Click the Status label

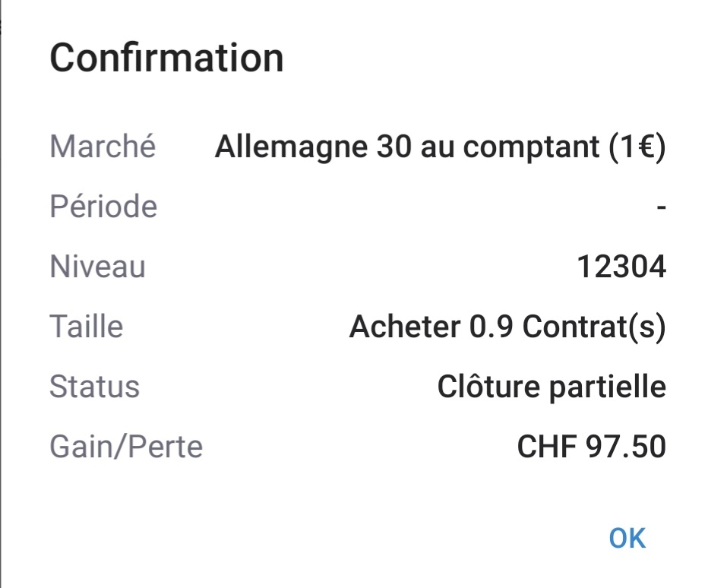94,387
